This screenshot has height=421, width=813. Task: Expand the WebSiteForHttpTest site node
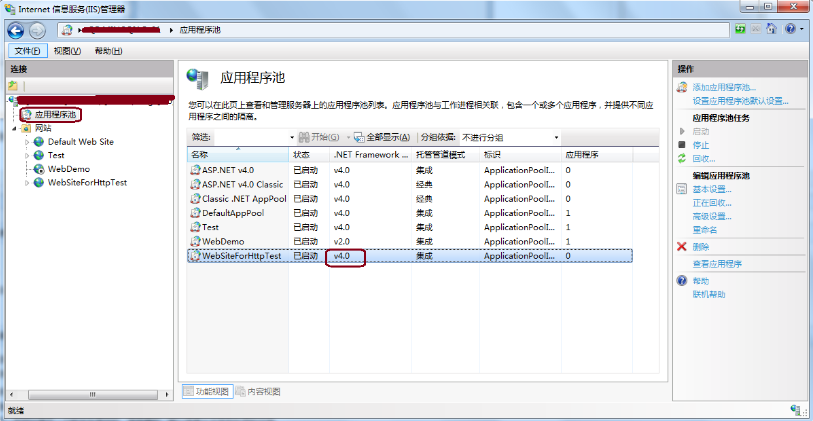pos(27,183)
